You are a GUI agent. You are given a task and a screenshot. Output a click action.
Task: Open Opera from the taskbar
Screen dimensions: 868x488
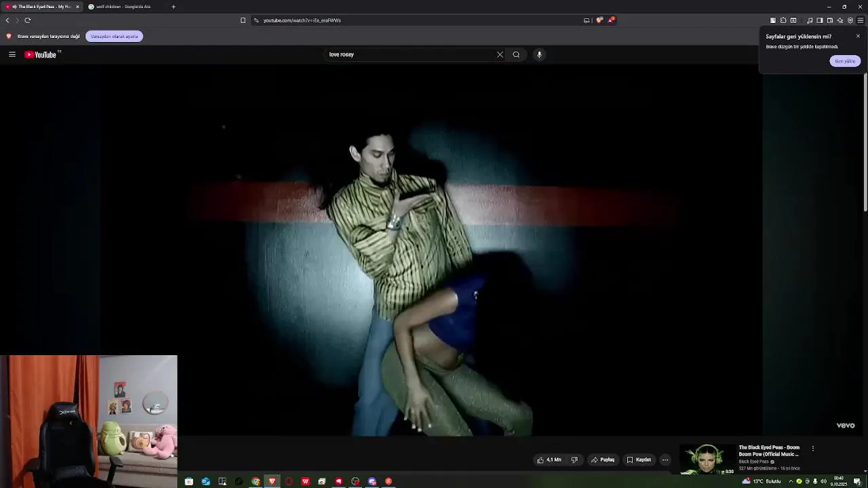point(289,481)
